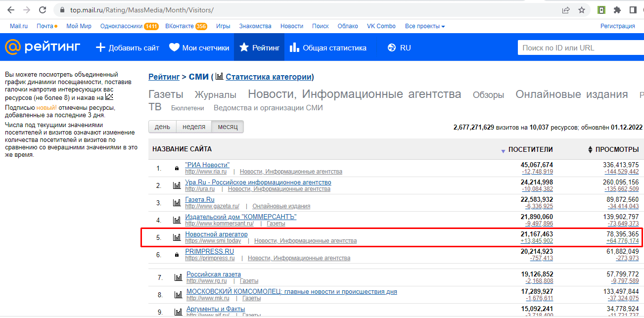Open the РИА Новости site link
The image size is (644, 318).
point(207,165)
